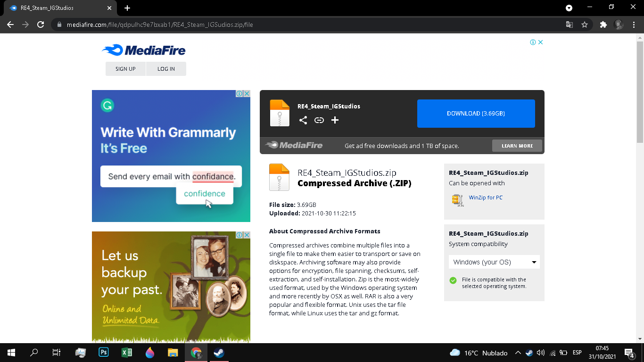
Task: Open the WinZip for PC link
Action: click(x=486, y=197)
